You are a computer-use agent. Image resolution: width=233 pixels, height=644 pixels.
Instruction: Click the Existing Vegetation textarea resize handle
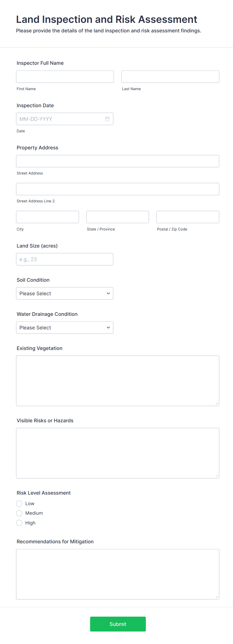(x=217, y=403)
